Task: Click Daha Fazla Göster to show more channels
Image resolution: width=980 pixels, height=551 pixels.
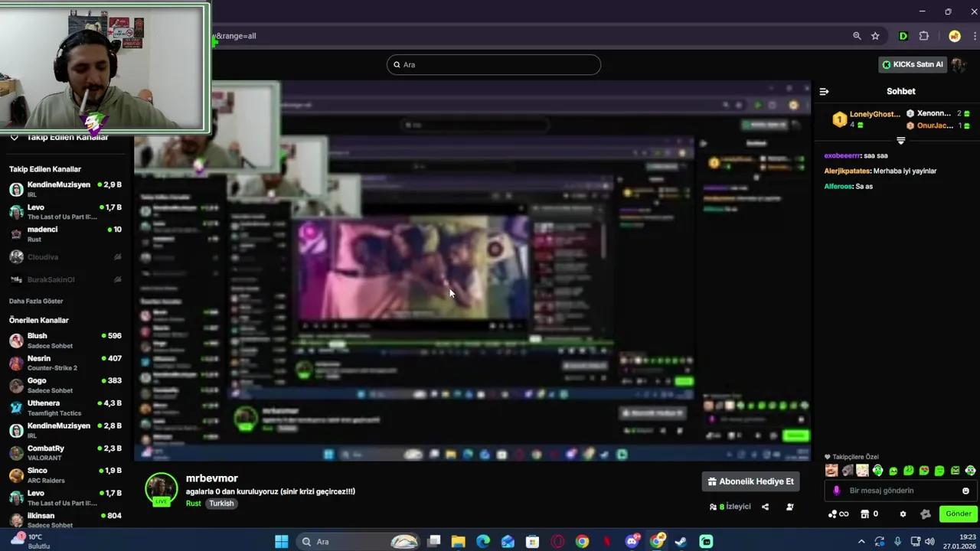Action: 35,301
